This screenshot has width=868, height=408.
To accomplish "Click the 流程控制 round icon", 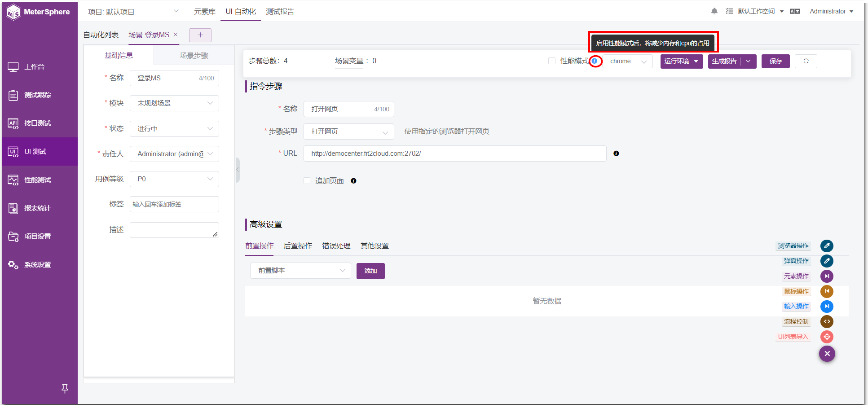I will pyautogui.click(x=827, y=321).
